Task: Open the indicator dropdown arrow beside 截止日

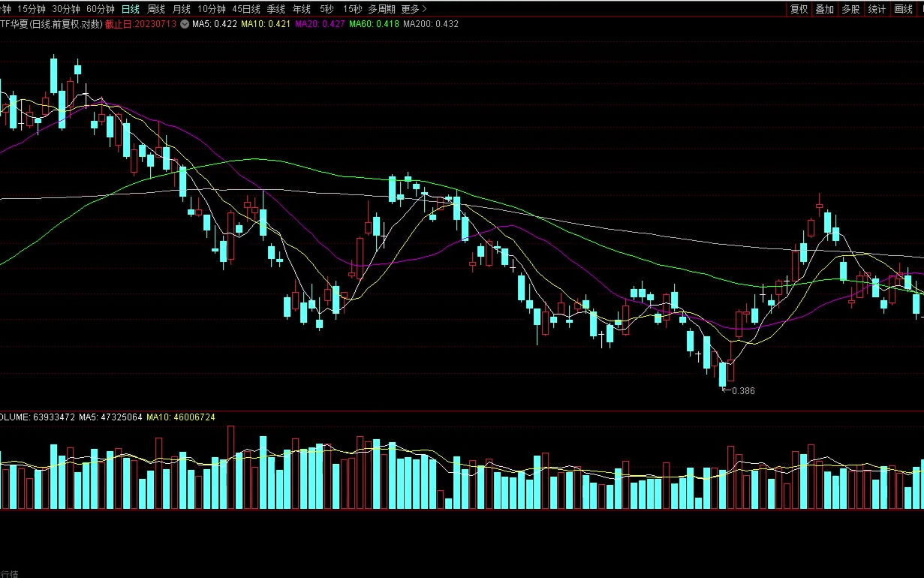Action: click(x=185, y=24)
